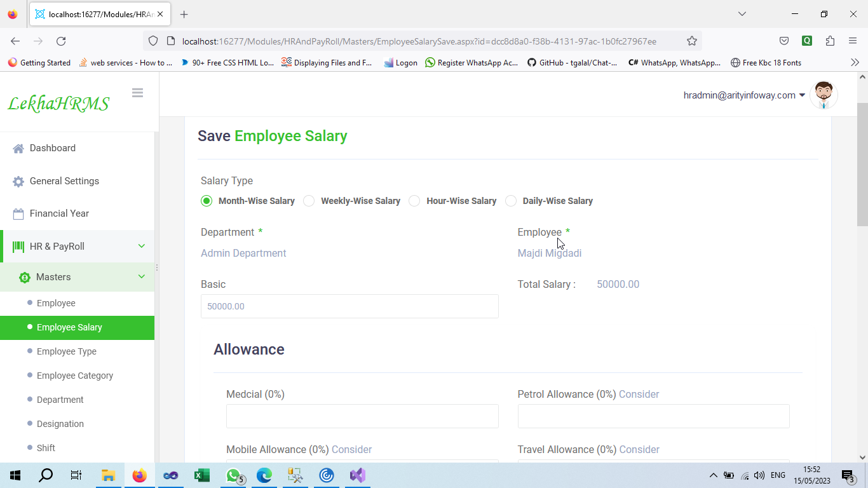Select the Weekly-Wise Salary radio button
Screen dimensions: 868x488
point(309,201)
